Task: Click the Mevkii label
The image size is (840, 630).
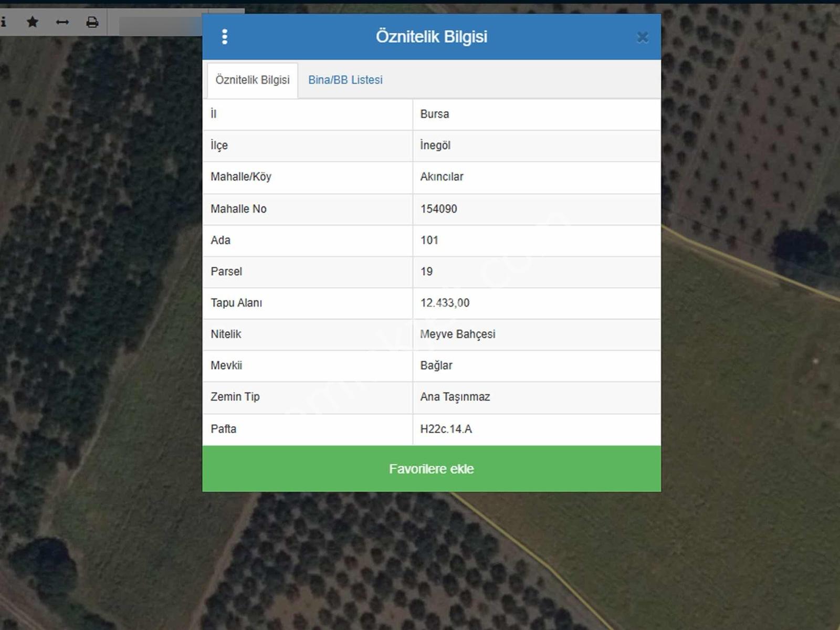Action: tap(226, 365)
